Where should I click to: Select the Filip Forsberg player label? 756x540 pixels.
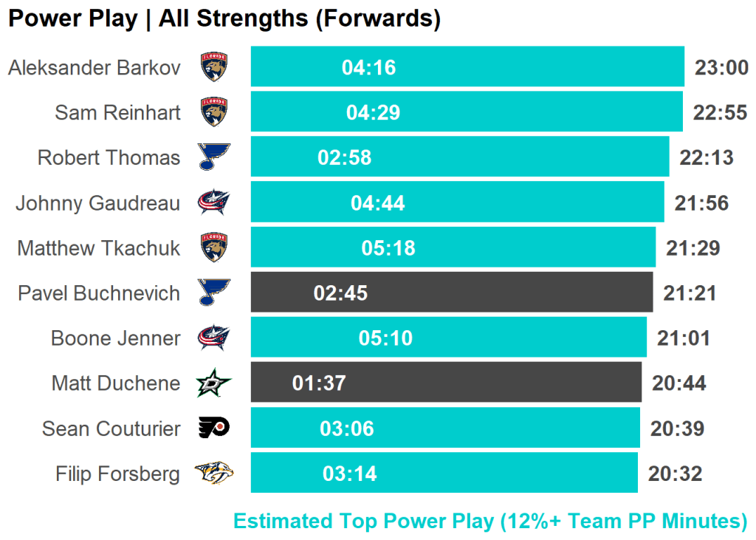(117, 474)
